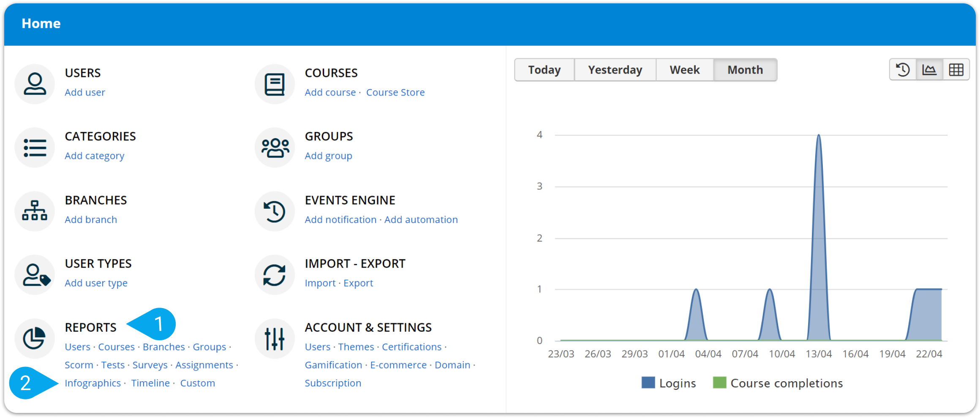Click the IMPORT - EXPORT heading
Viewport: 980px width, 418px height.
355,264
